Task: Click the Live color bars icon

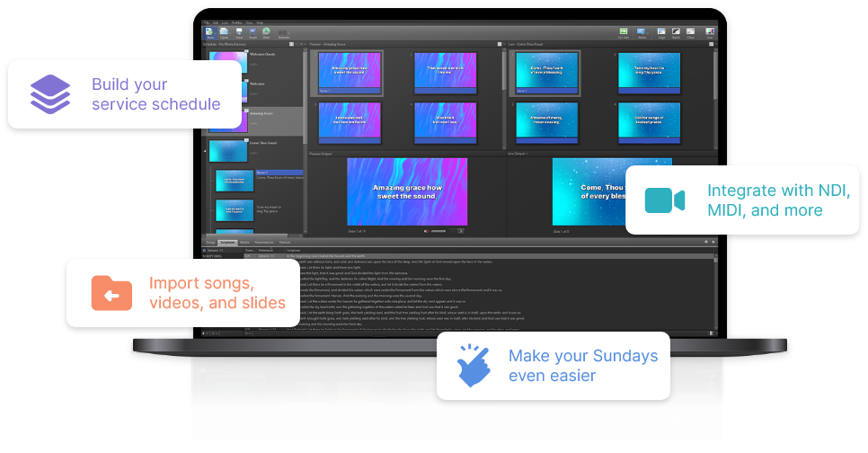Action: click(x=710, y=32)
